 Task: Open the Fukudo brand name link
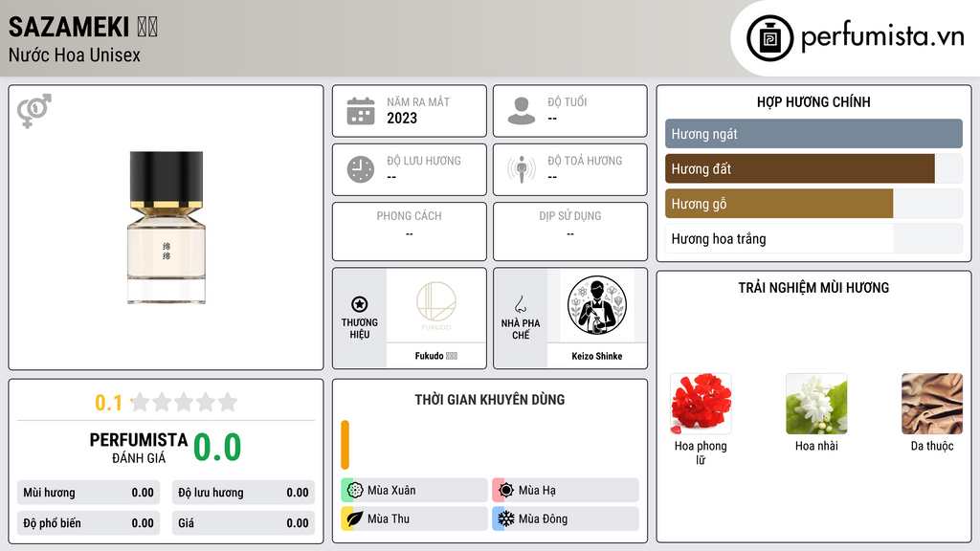coord(436,356)
